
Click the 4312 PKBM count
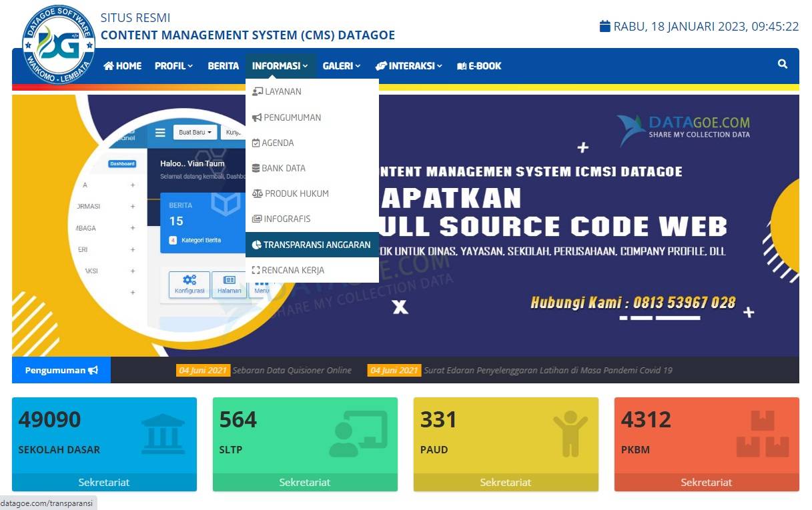(647, 420)
